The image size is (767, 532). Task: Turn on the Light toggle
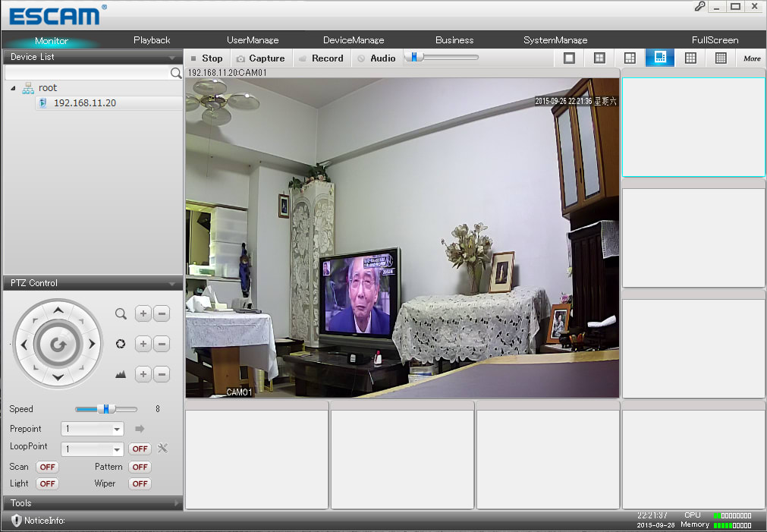point(47,483)
